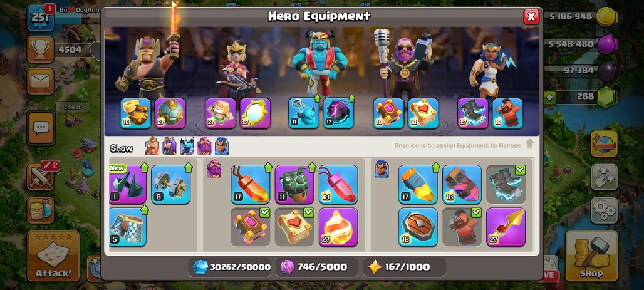The width and height of the screenshot is (644, 290).
Task: Select the Seeking Shield equipment level 18
Action: tap(418, 227)
